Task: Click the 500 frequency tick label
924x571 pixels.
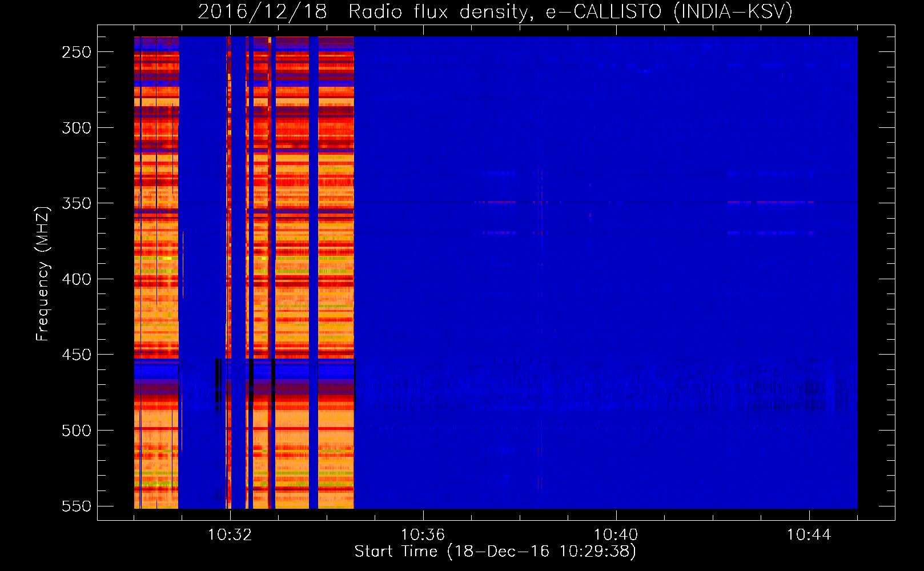Action: pos(77,431)
